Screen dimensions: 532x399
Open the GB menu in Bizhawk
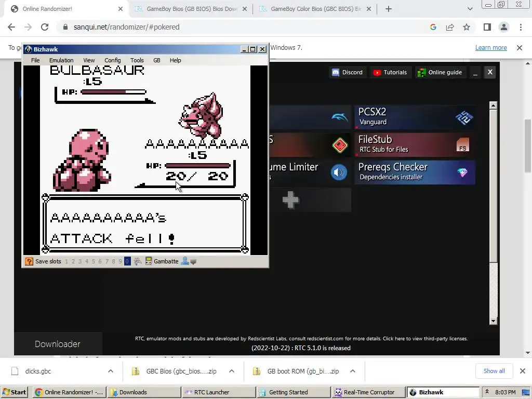point(156,60)
